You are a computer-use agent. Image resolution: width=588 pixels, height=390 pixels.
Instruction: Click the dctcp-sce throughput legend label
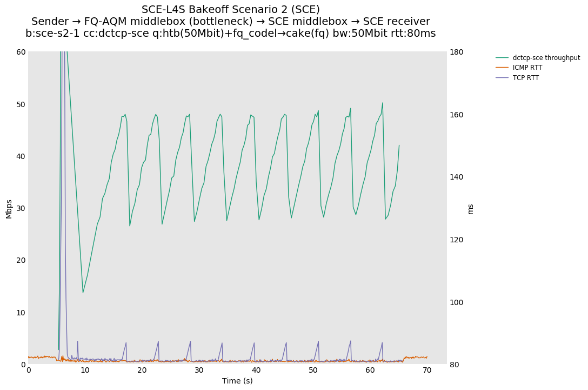point(546,58)
